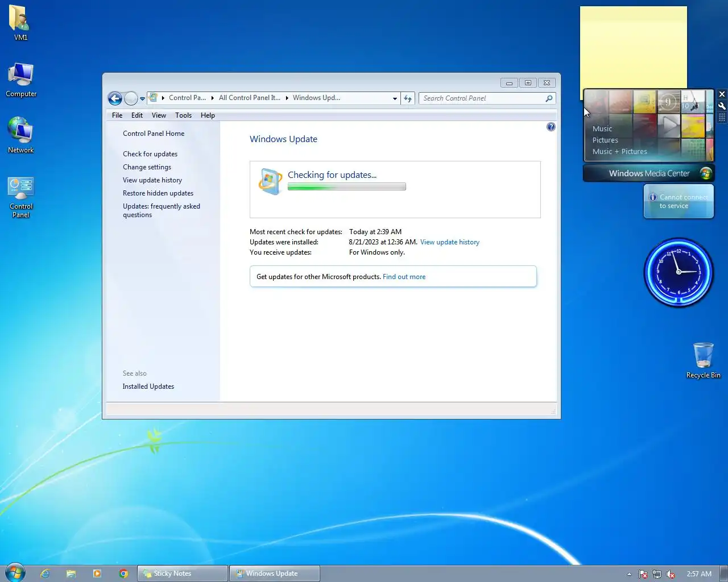Select Music in Media Center gadget
The height and width of the screenshot is (582, 728).
pos(602,129)
